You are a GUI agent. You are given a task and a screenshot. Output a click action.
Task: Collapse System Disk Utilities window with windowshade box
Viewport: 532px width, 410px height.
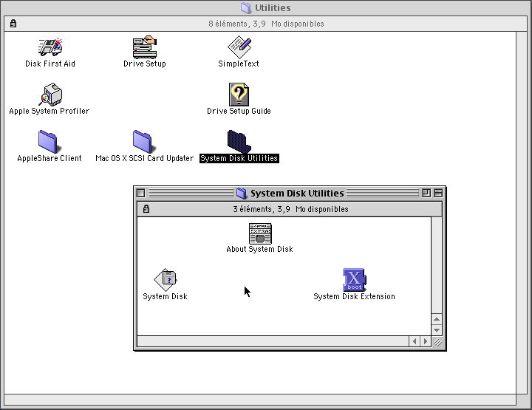pyautogui.click(x=438, y=193)
